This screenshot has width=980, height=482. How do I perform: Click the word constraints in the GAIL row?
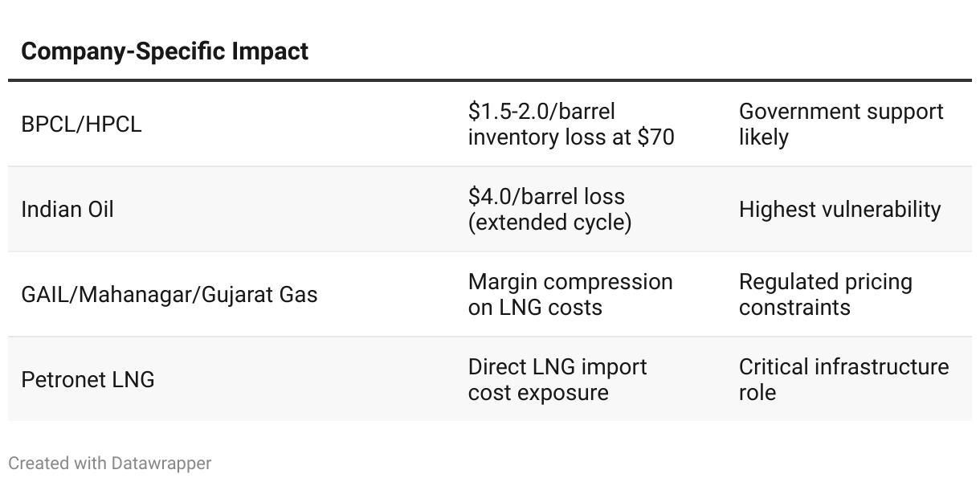[x=794, y=308]
